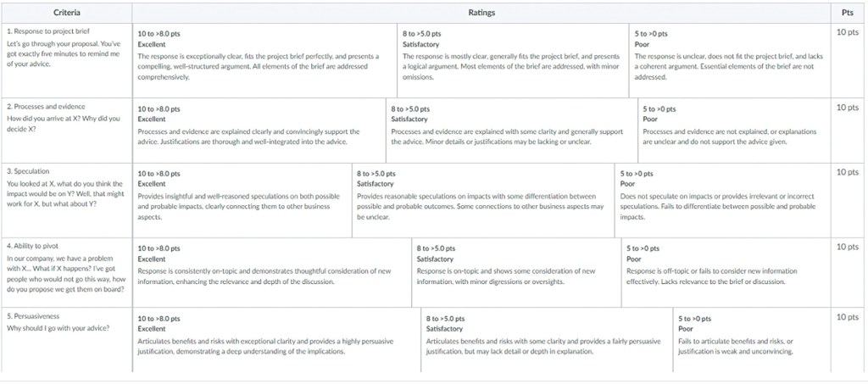Select Satisfactory rating for Response to project brief
Image resolution: width=868 pixels, height=384 pixels.
514,56
